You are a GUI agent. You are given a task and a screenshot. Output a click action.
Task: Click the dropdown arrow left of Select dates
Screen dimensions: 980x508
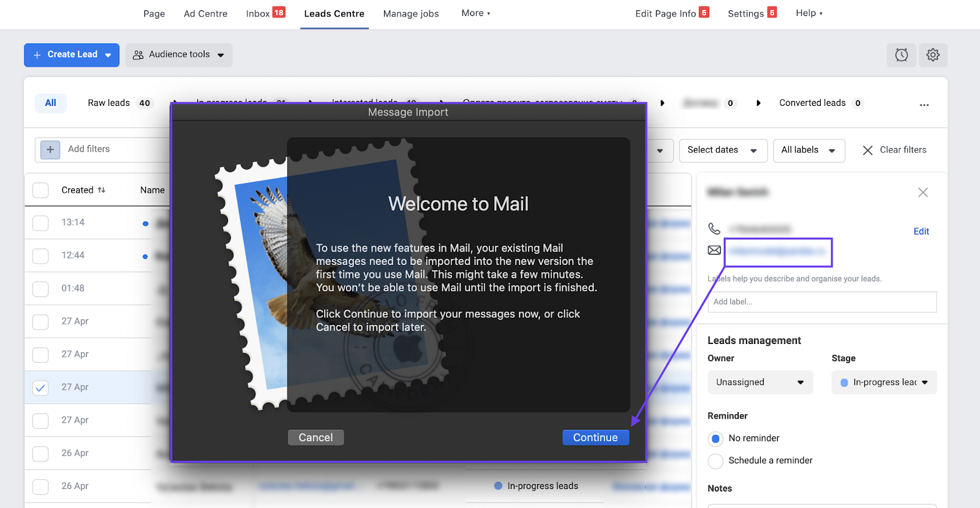pyautogui.click(x=660, y=151)
